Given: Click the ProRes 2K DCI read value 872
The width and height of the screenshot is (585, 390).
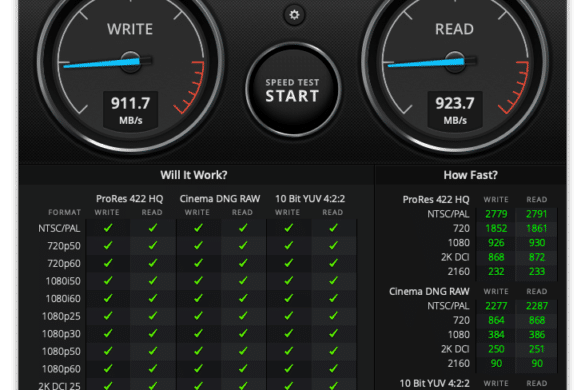Looking at the screenshot, I should point(537,257).
